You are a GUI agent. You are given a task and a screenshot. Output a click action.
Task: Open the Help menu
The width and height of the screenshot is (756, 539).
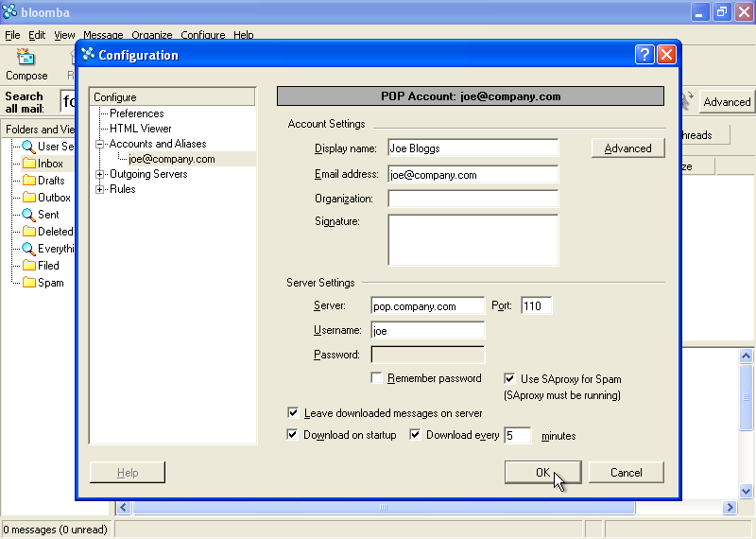pyautogui.click(x=244, y=35)
